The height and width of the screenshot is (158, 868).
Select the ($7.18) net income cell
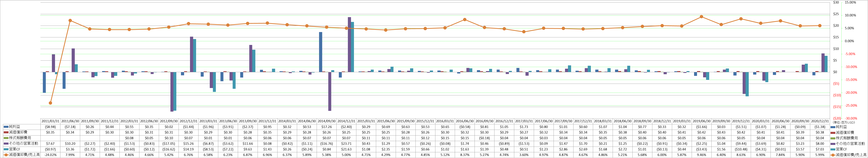[x=70, y=127]
